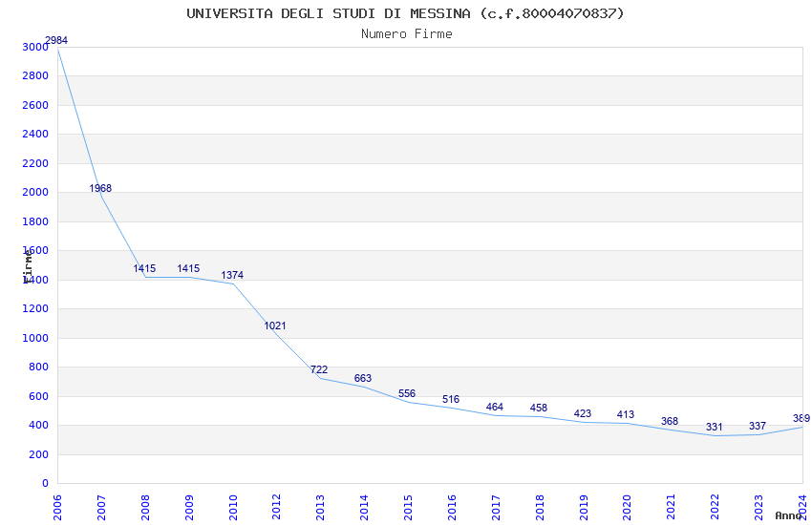Viewport: 812px width, 525px height.
Task: Select data label 464
Action: pos(495,407)
